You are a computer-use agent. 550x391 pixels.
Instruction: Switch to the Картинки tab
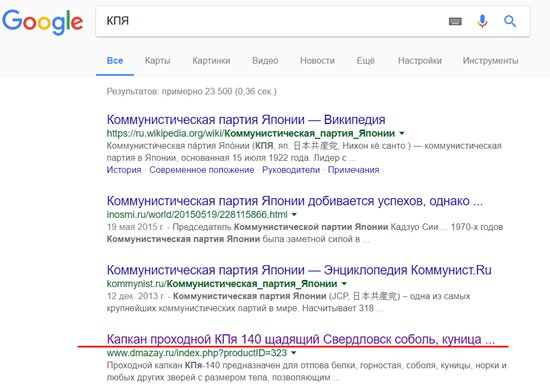tap(211, 61)
